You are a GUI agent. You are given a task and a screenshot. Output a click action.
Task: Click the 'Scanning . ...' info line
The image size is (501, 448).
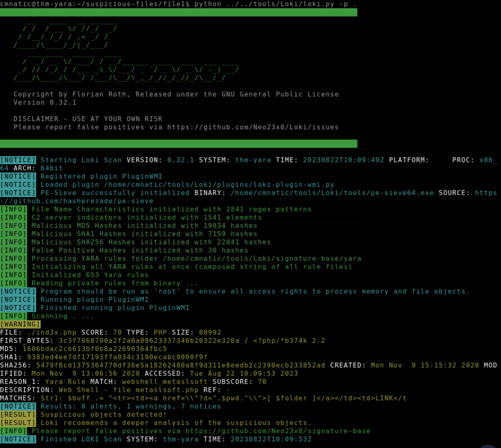pos(63,316)
